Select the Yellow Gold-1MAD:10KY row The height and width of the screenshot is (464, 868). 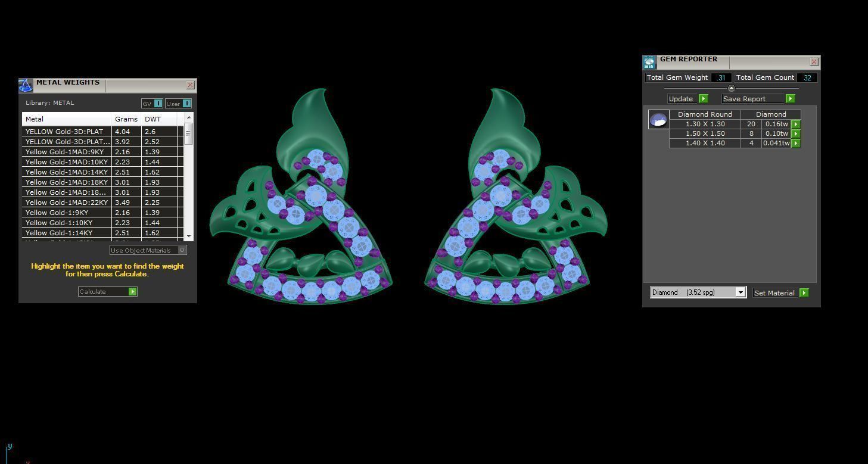[x=103, y=162]
